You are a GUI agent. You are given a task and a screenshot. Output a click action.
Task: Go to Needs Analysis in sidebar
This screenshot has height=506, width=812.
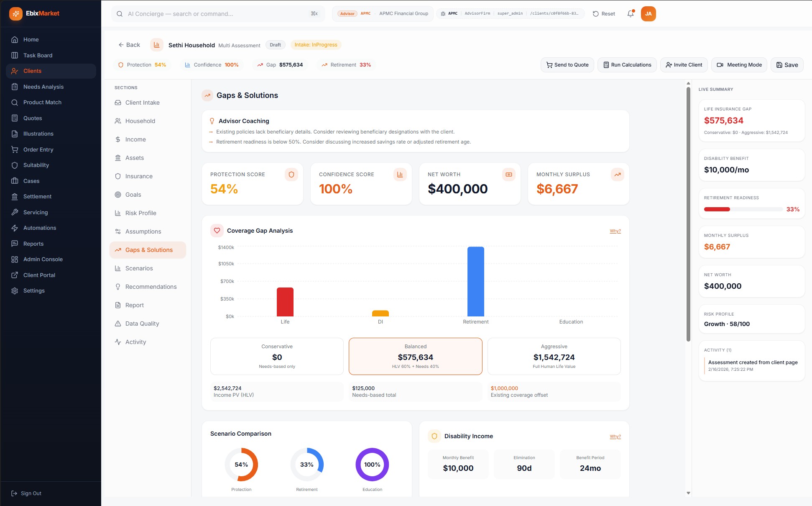pos(43,87)
